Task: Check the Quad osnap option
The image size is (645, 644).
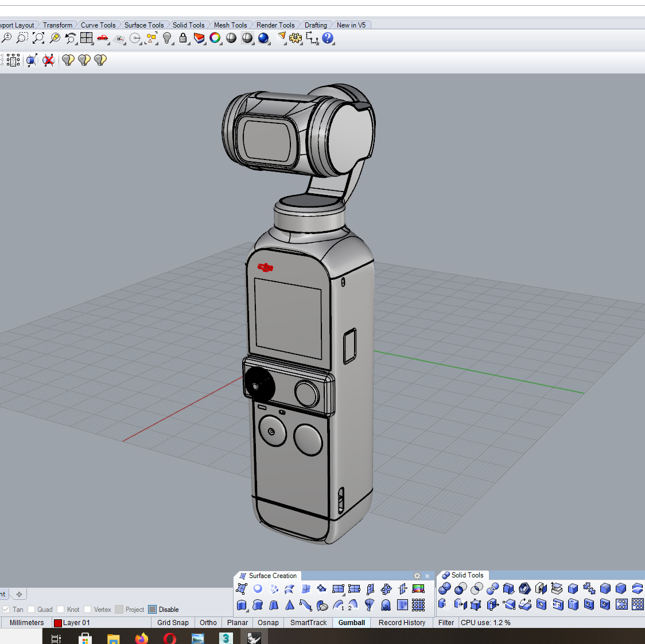Action: (32, 610)
